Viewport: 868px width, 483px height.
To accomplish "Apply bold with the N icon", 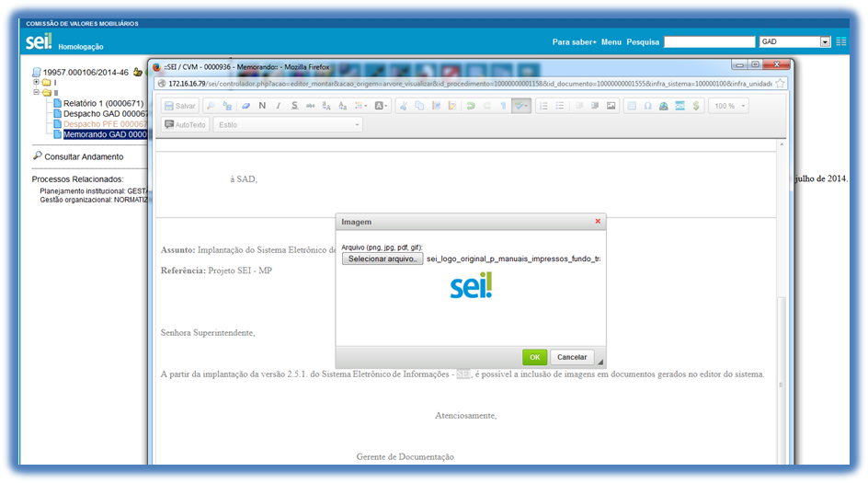I will pyautogui.click(x=262, y=106).
